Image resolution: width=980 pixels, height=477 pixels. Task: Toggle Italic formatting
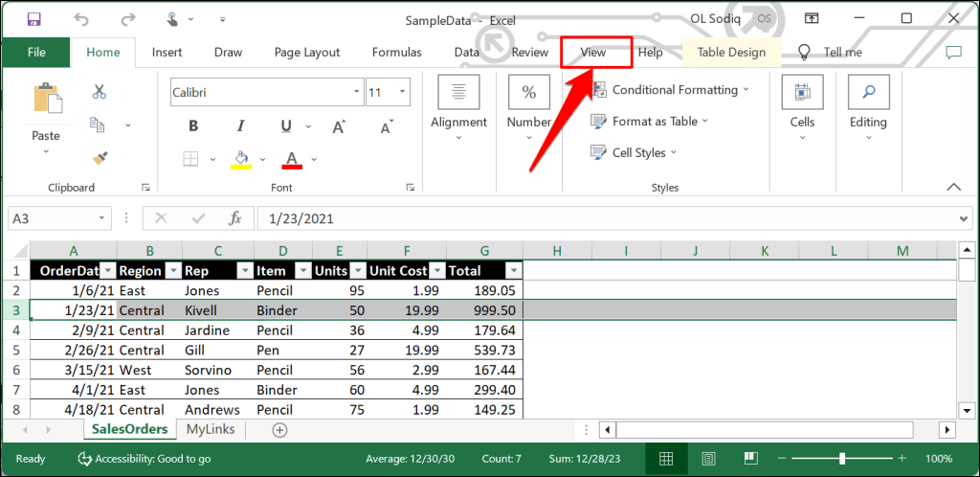coord(239,126)
